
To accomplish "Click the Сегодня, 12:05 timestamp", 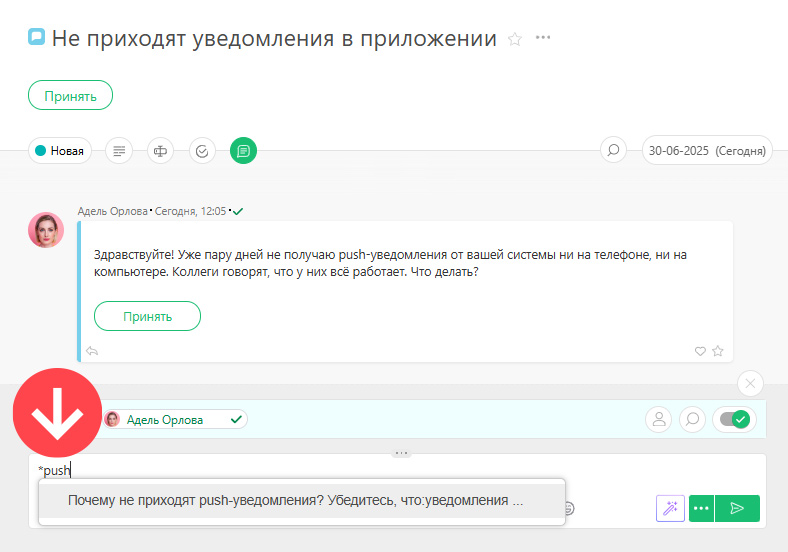I will 190,211.
